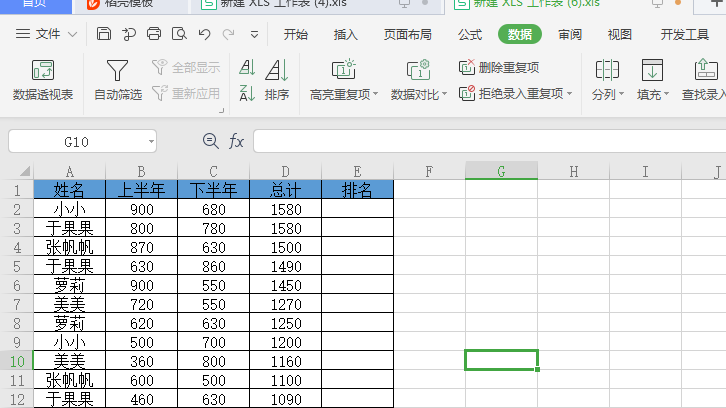Open the Sort (排序) tool
The width and height of the screenshot is (726, 408).
[x=277, y=80]
